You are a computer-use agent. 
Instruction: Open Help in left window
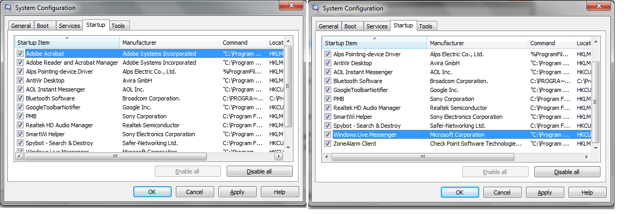pos(280,192)
